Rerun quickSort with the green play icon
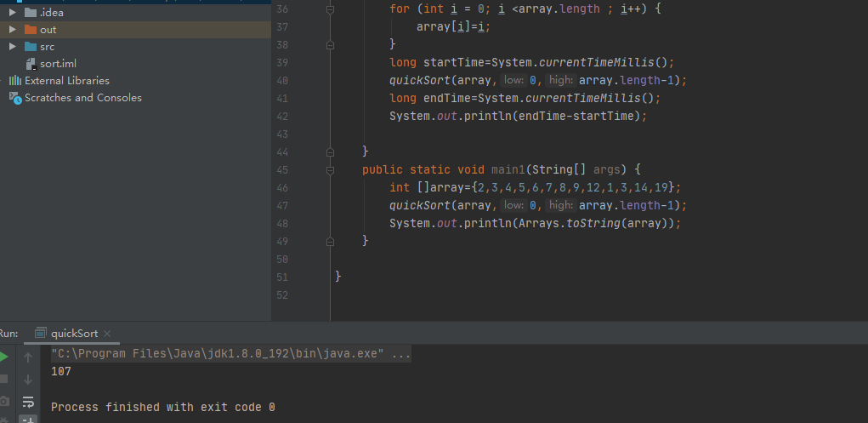868x423 pixels. tap(3, 357)
